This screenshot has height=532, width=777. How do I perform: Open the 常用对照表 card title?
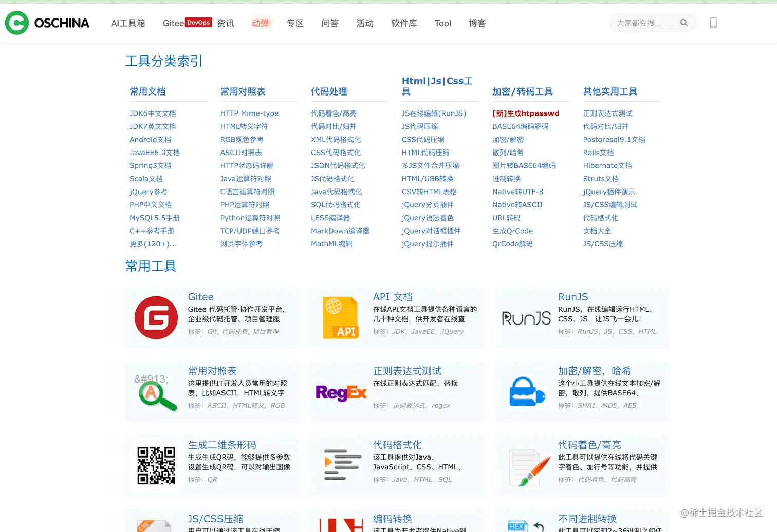click(212, 371)
